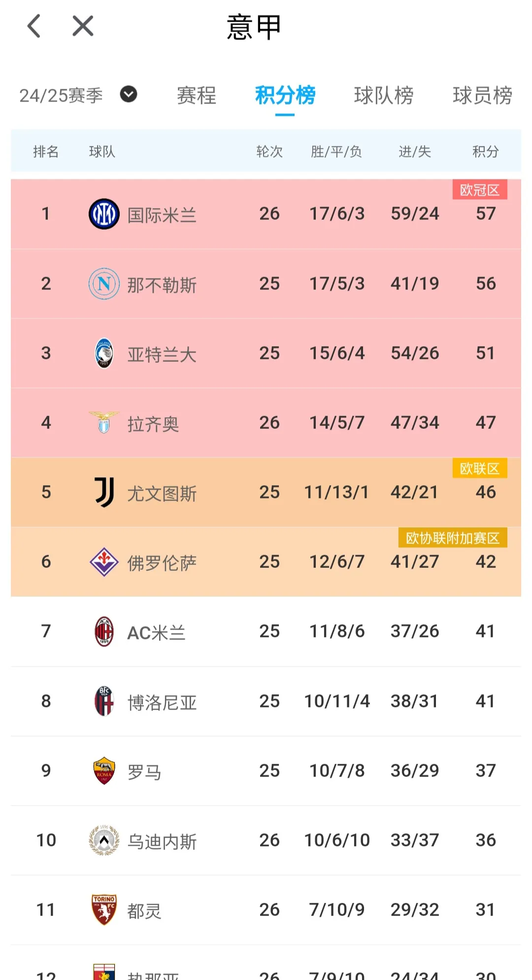532x980 pixels.
Task: Tap the Bologna club crest
Action: [x=104, y=701]
